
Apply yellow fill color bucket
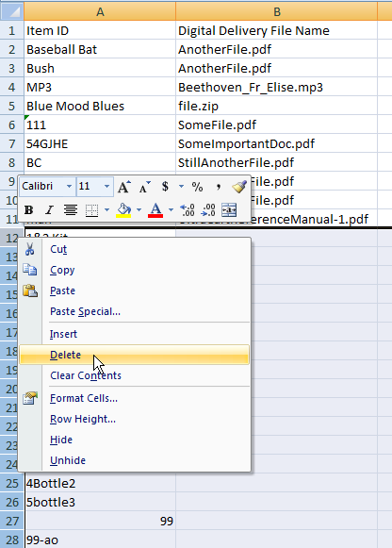coord(124,210)
